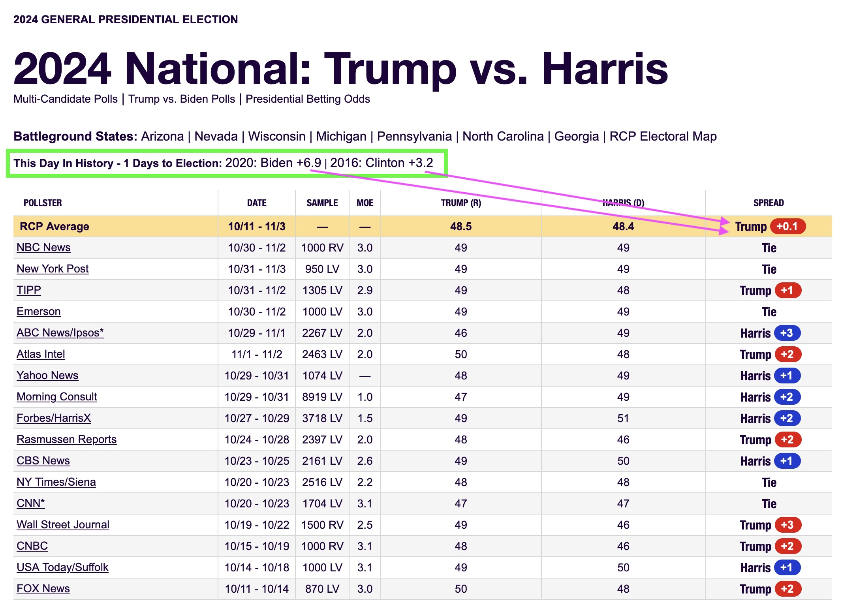This screenshot has width=842, height=616.
Task: Click the DATE column header
Action: pyautogui.click(x=257, y=203)
